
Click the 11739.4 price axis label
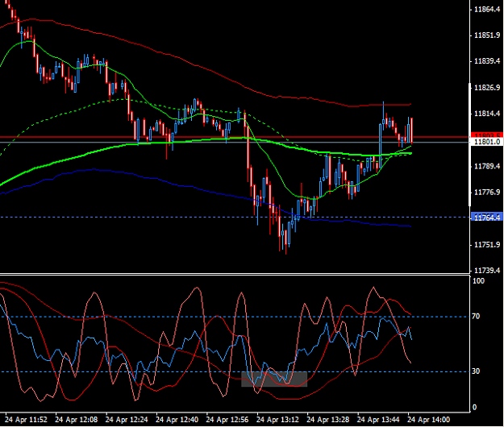click(487, 271)
